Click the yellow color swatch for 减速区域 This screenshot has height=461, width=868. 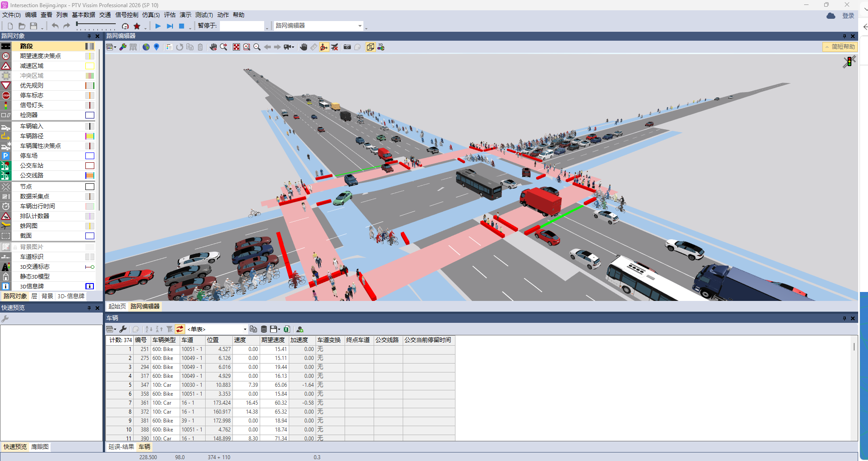[x=90, y=66]
